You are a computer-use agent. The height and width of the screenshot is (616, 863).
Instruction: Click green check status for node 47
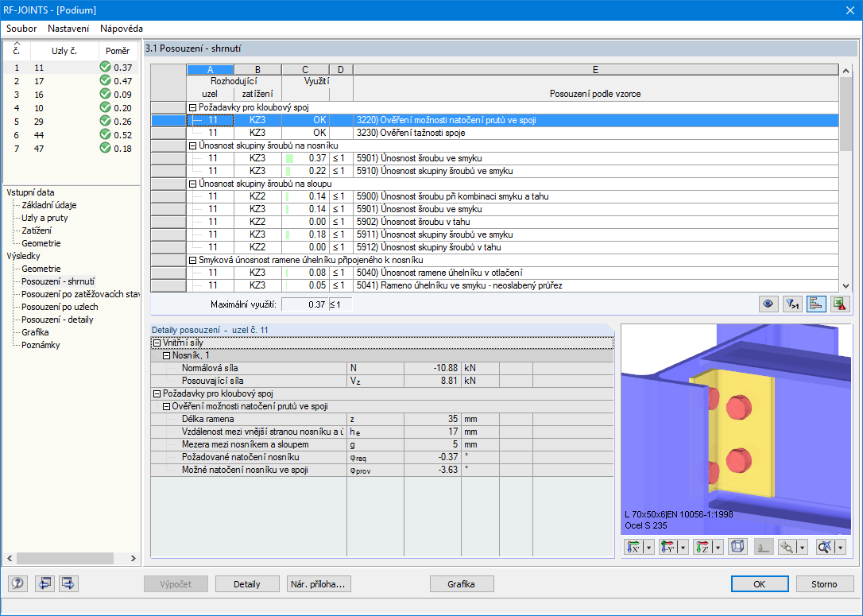click(x=105, y=148)
